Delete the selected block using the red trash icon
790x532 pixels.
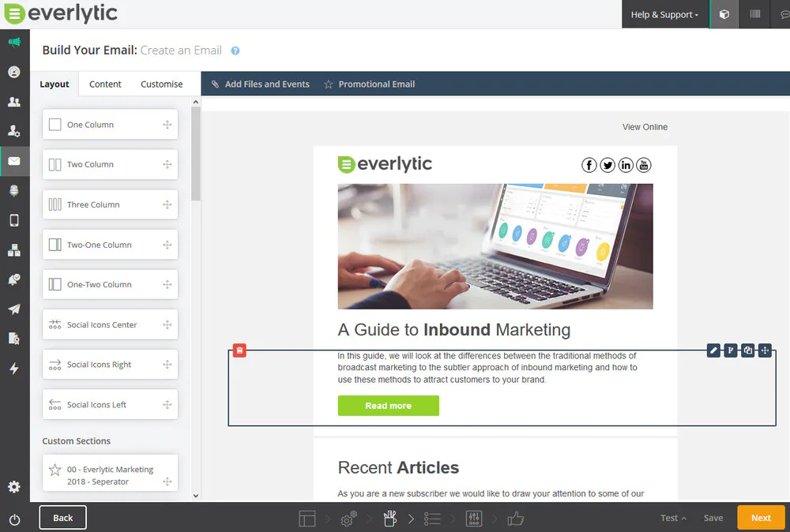click(x=240, y=350)
